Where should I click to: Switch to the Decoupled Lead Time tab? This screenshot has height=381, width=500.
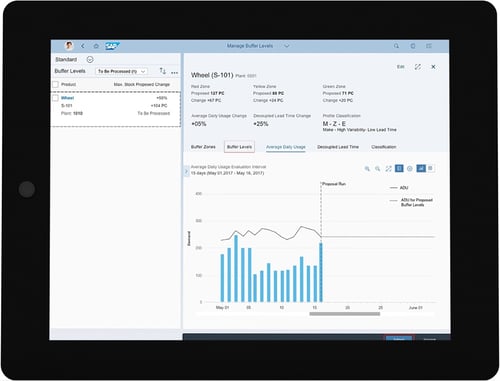point(338,147)
